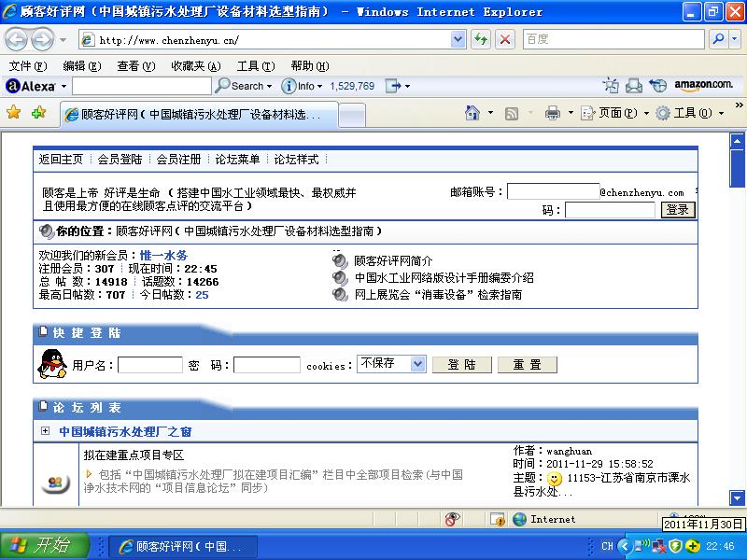Open the amazon.com toolbar link
747x560 pixels.
point(703,84)
